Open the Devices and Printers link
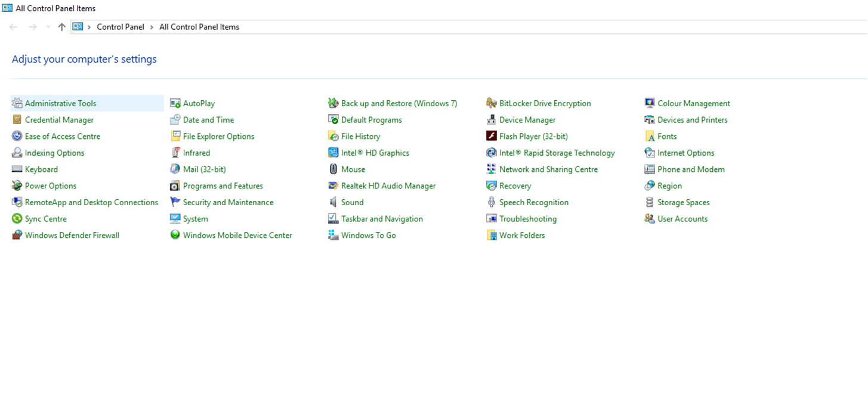Image resolution: width=868 pixels, height=402 pixels. pyautogui.click(x=693, y=120)
